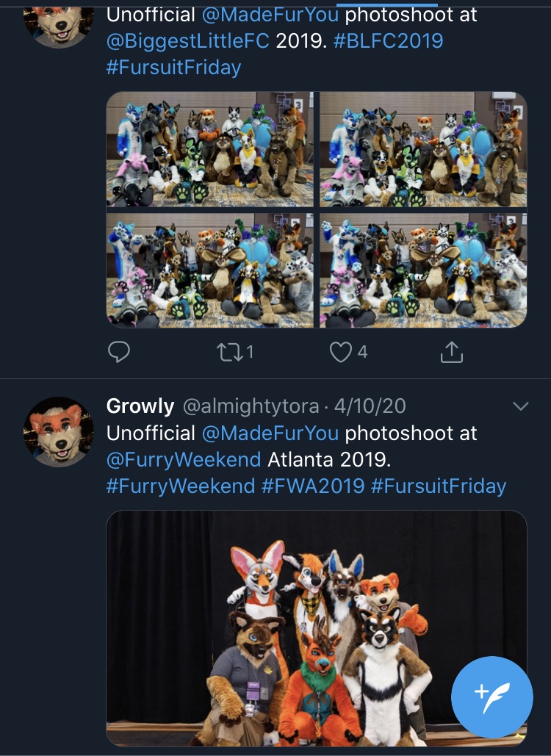Compose a new tweet with the floating button

point(491,697)
